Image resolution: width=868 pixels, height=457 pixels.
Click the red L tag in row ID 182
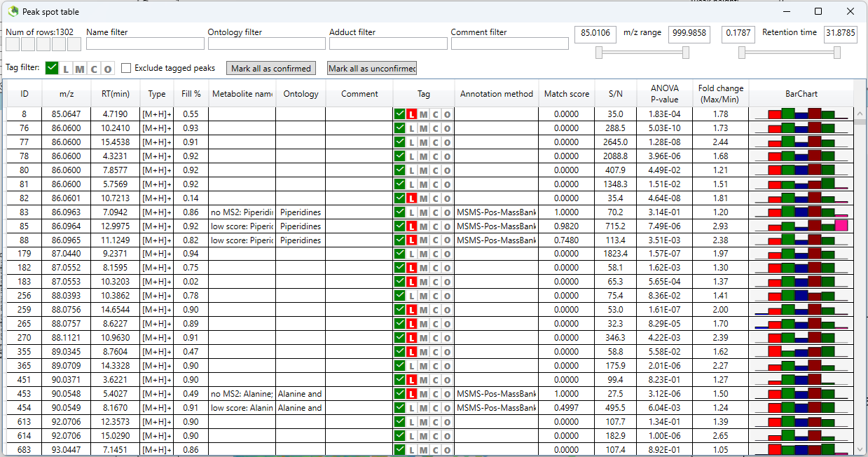pyautogui.click(x=412, y=268)
